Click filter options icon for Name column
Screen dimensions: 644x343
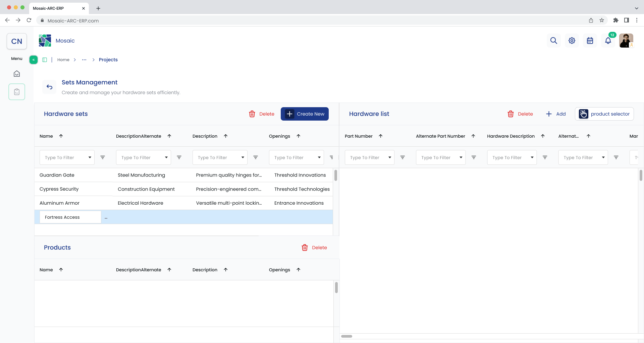click(103, 157)
